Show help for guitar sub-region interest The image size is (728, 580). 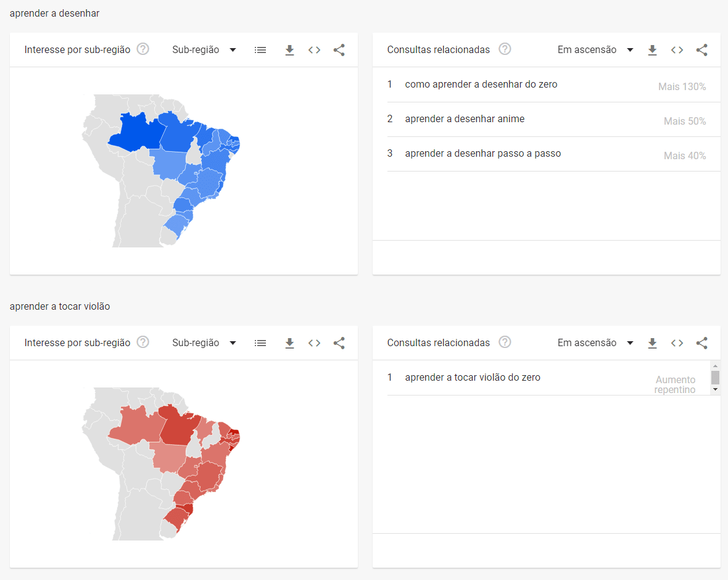point(143,342)
